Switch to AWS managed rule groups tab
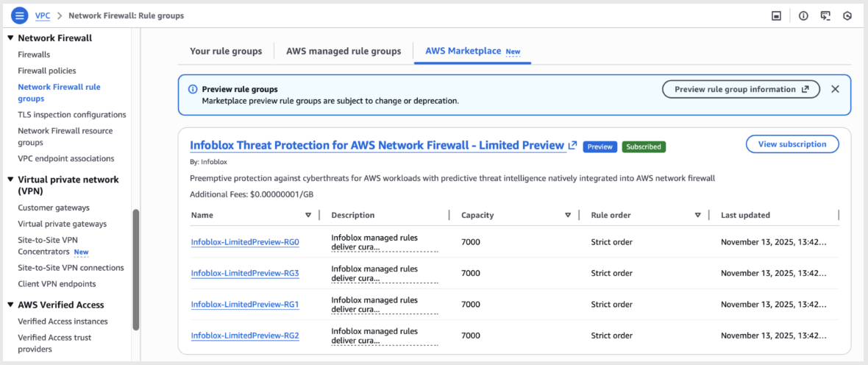Screen dimensions: 868x365 tap(344, 52)
